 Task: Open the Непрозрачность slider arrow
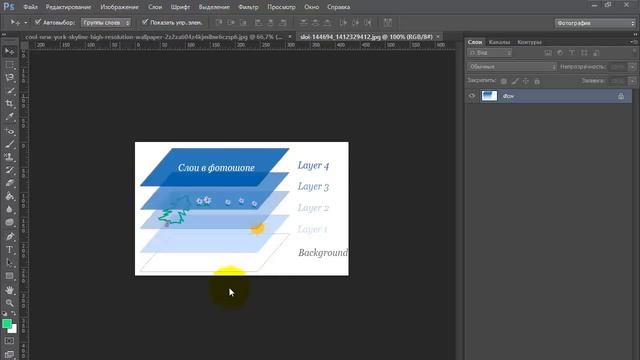point(632,67)
